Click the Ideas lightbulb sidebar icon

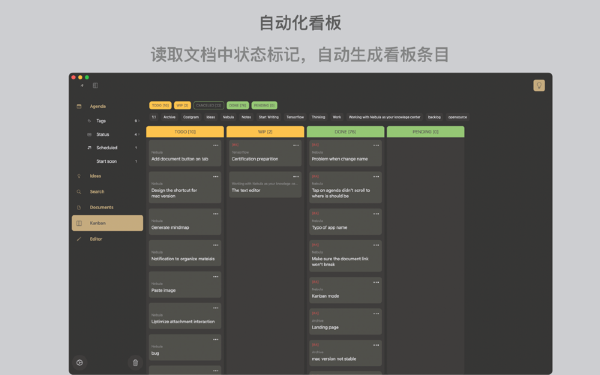pyautogui.click(x=79, y=176)
